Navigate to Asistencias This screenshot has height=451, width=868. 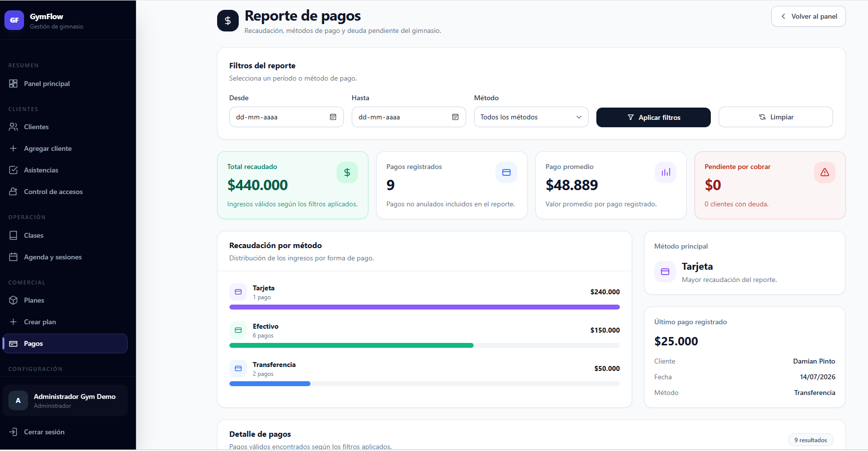65,170
